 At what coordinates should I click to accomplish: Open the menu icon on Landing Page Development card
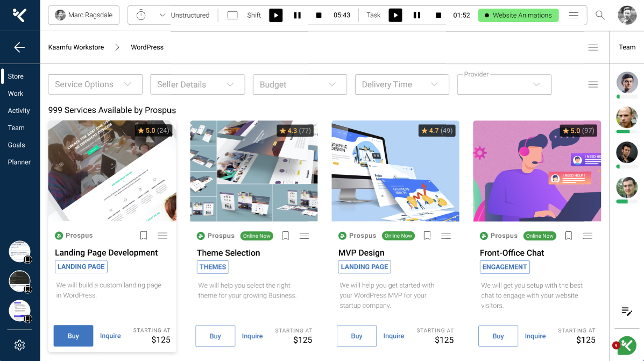162,235
